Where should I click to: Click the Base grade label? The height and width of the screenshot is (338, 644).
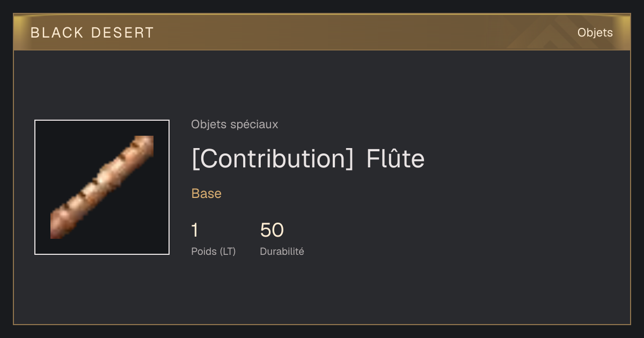coord(207,194)
